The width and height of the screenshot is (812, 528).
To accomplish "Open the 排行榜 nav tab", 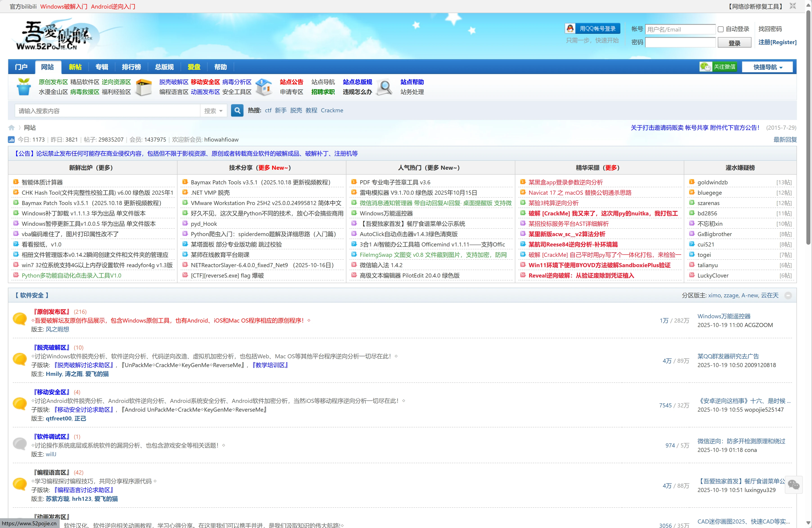I will 131,67.
